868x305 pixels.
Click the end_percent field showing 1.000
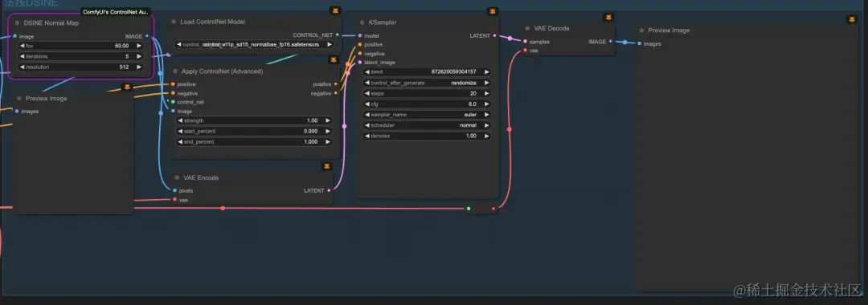coord(254,141)
